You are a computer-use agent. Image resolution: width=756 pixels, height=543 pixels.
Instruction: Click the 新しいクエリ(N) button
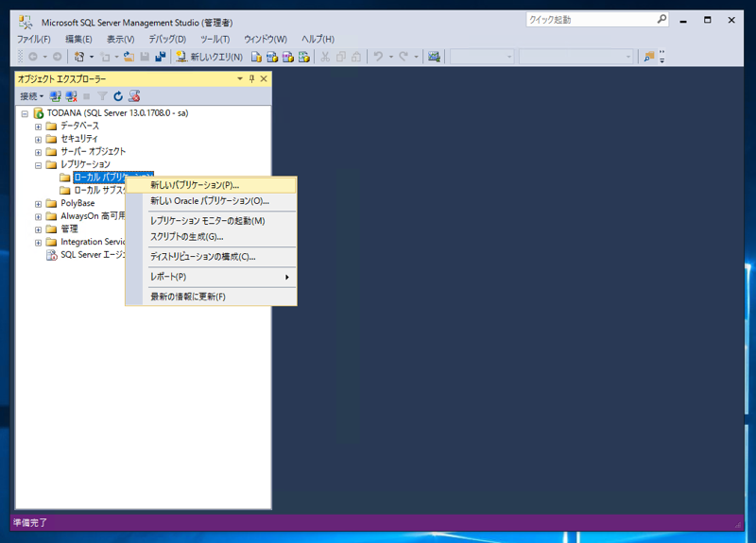209,57
